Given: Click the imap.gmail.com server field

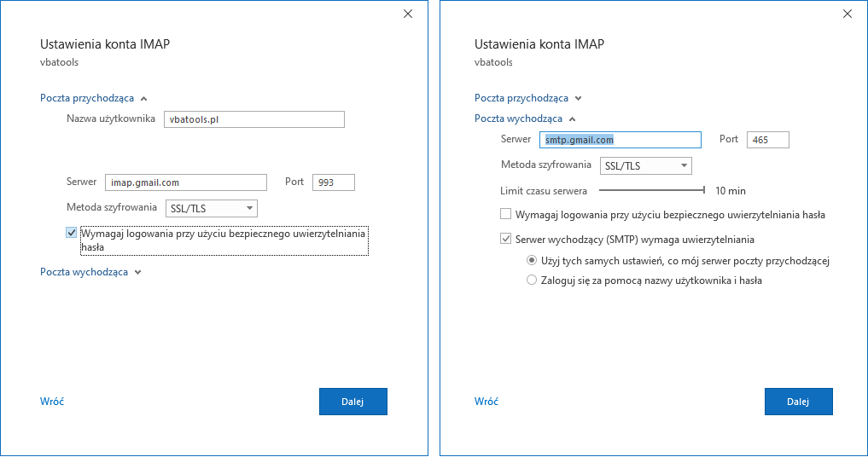Looking at the screenshot, I should point(186,182).
